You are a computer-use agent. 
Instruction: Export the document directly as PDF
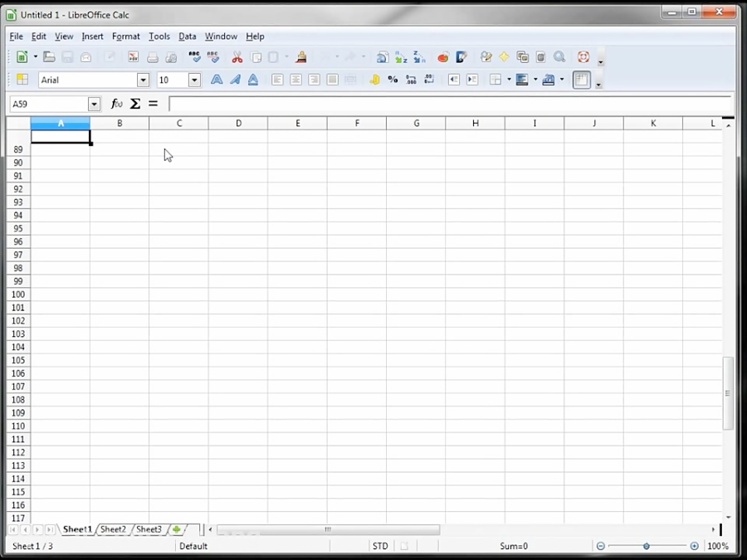coord(133,56)
